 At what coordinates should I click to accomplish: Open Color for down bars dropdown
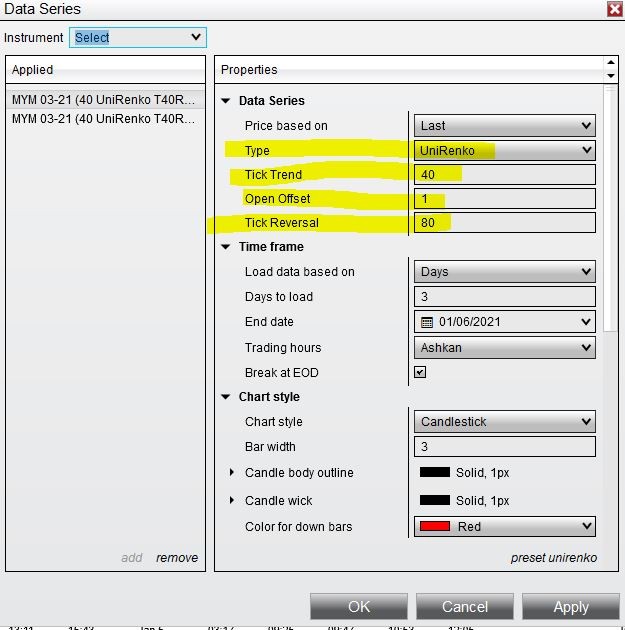point(504,526)
